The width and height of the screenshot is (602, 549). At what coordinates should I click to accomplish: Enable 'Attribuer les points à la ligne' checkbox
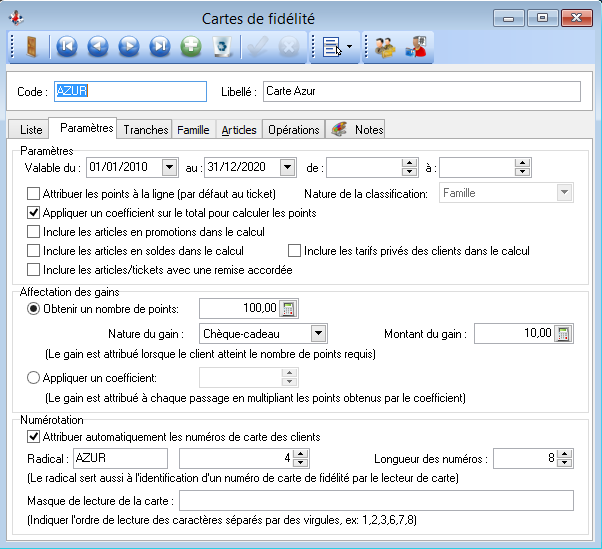click(x=35, y=194)
